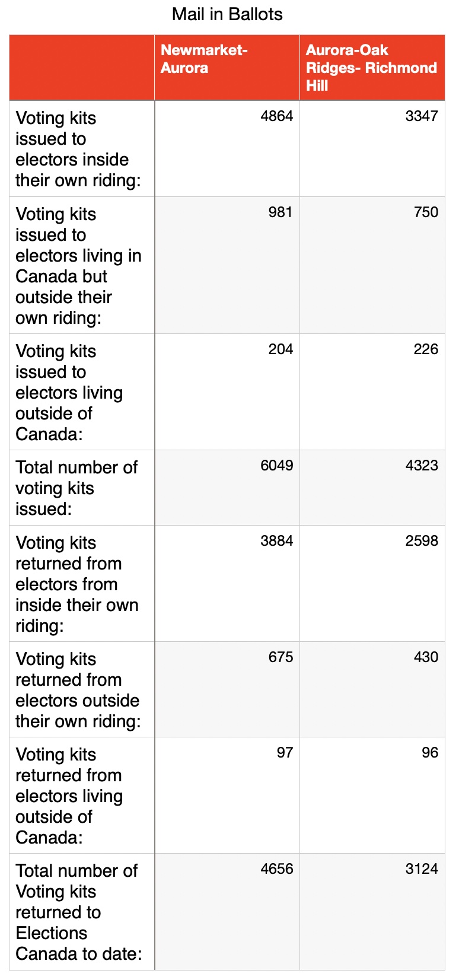Select total returned value 4656
Image resolution: width=459 pixels, height=980 pixels.
(227, 912)
